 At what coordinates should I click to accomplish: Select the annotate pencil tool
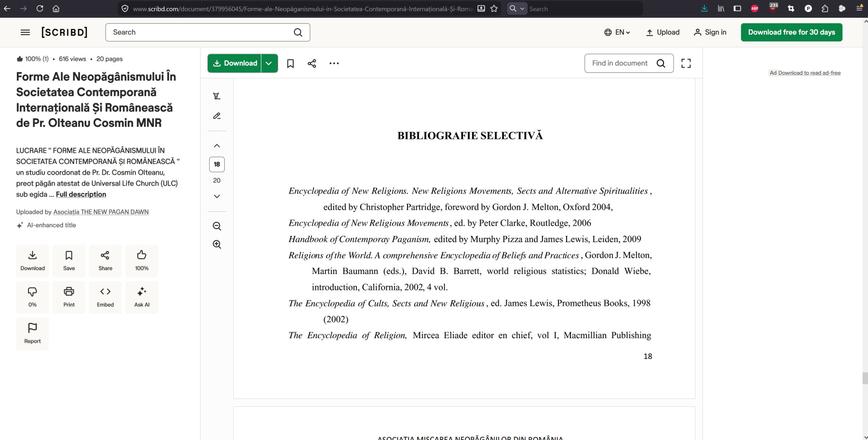coord(217,116)
